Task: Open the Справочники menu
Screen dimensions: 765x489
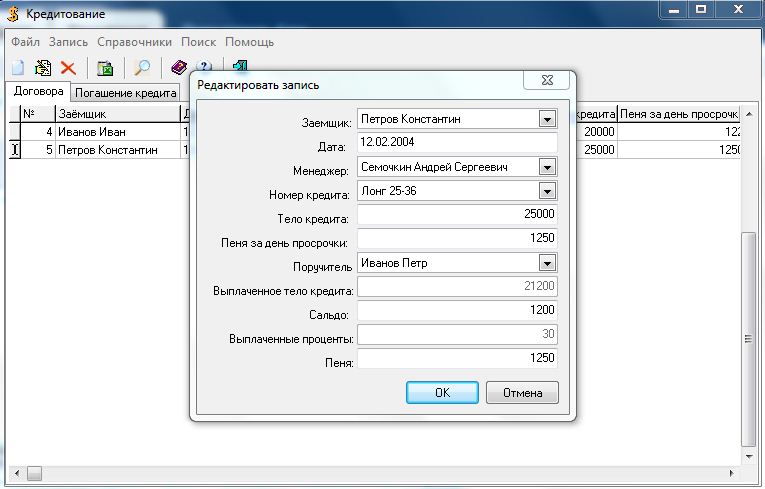Action: tap(134, 42)
